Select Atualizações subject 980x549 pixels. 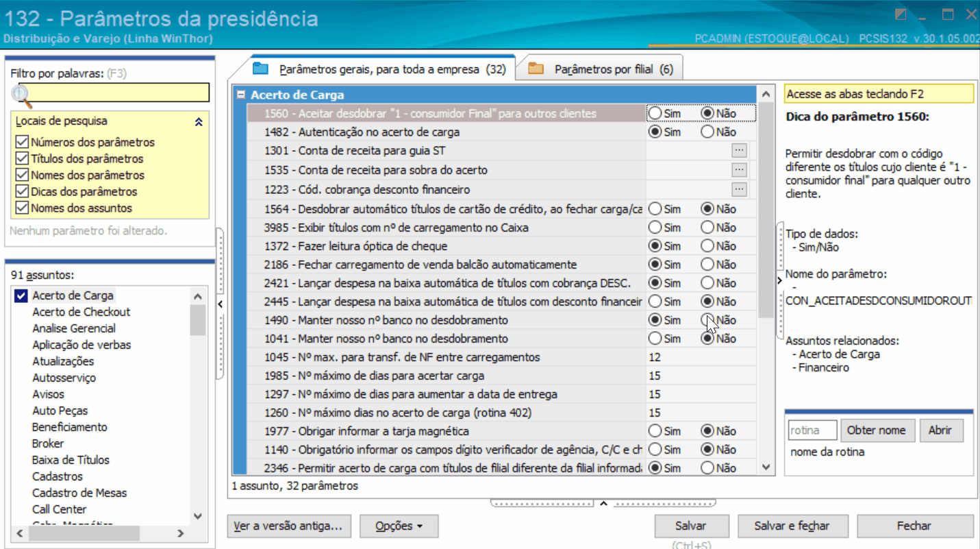coord(63,361)
